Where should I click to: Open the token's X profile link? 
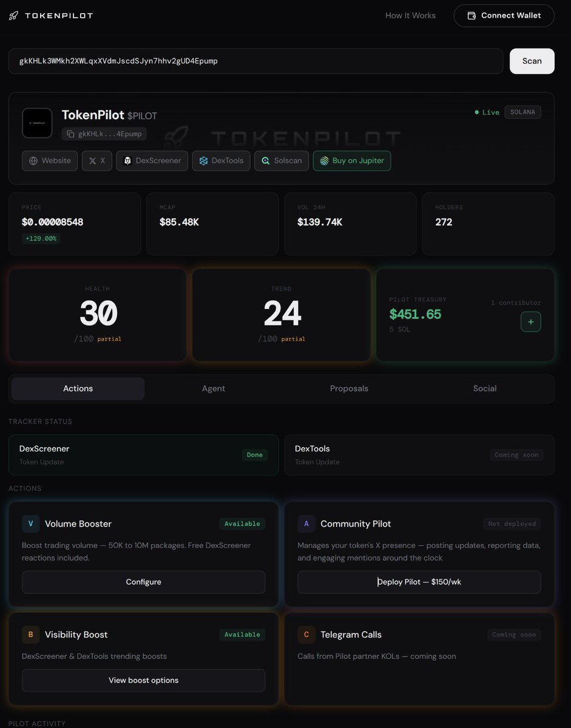coord(97,161)
